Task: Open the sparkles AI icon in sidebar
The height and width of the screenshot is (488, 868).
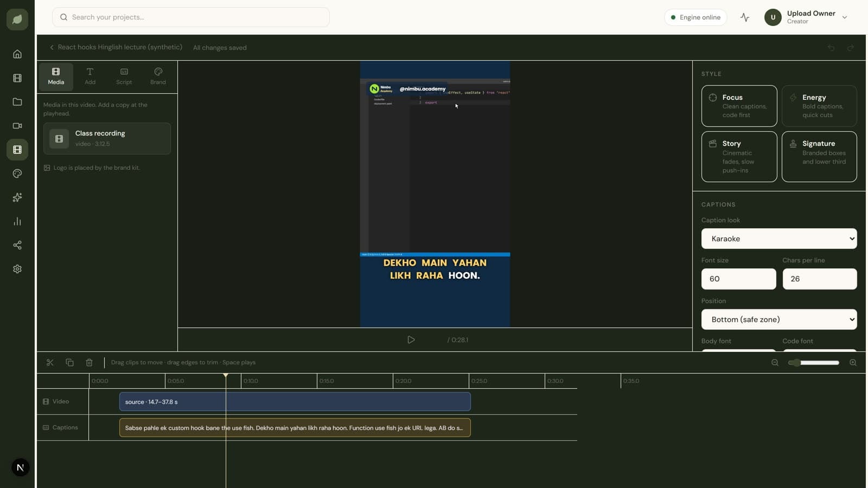Action: coord(17,197)
